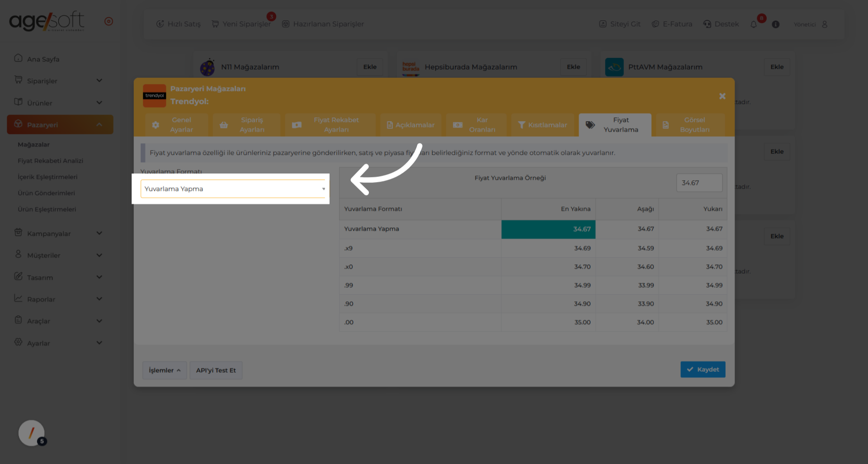Viewport: 868px width, 464px height.
Task: Select the highlighted 34.67 En Yakına cell
Action: [x=548, y=229]
